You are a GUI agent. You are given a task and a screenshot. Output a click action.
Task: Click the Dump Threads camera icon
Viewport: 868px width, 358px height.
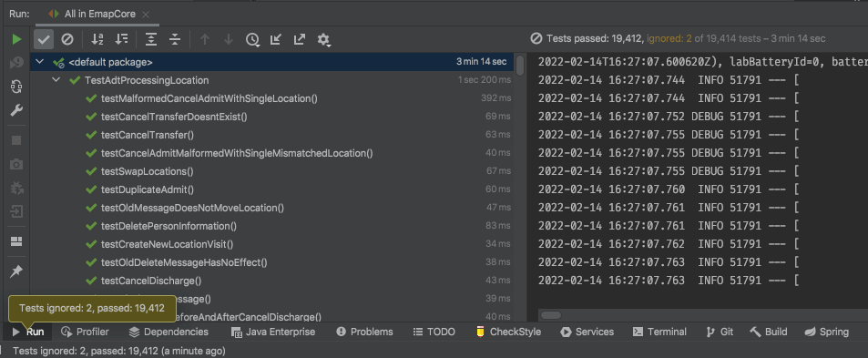click(16, 164)
